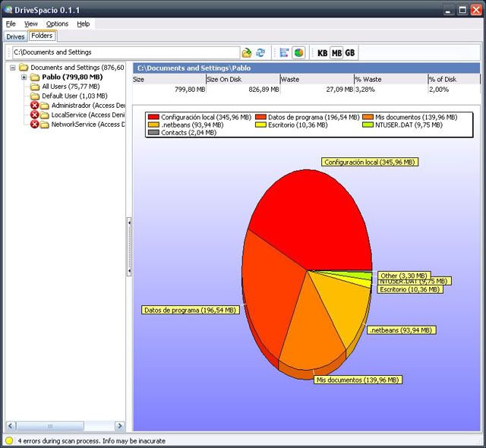
Task: Set size units to MB
Action: (336, 52)
